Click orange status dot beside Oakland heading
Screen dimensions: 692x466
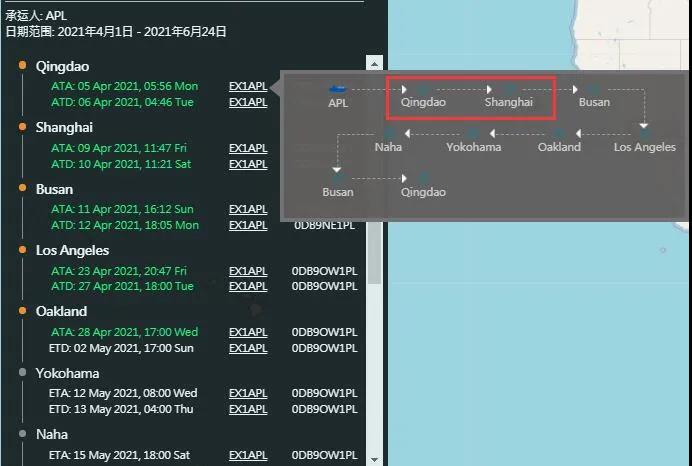pos(22,311)
